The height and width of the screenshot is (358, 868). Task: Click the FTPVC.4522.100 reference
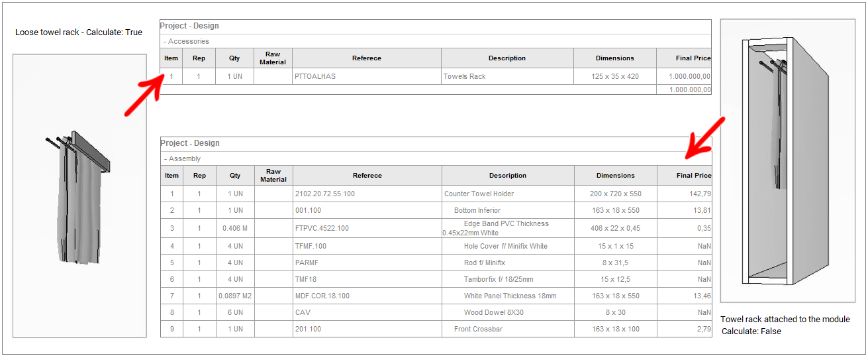click(322, 228)
